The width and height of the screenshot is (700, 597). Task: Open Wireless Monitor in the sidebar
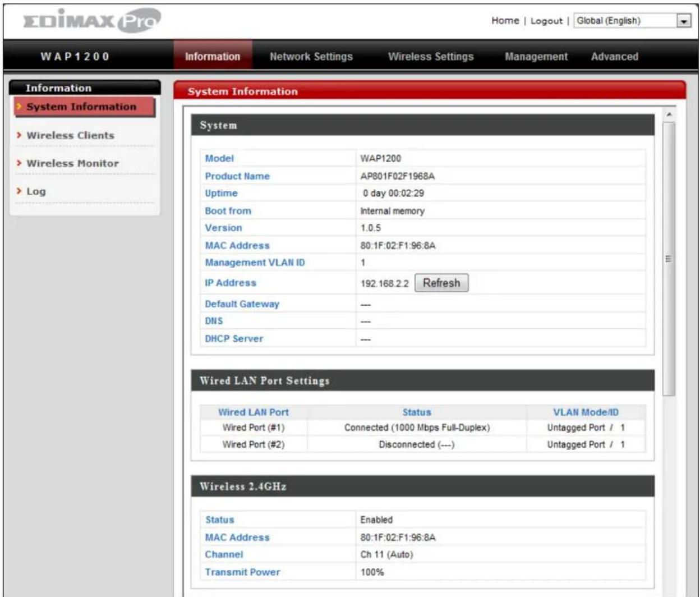coord(73,163)
